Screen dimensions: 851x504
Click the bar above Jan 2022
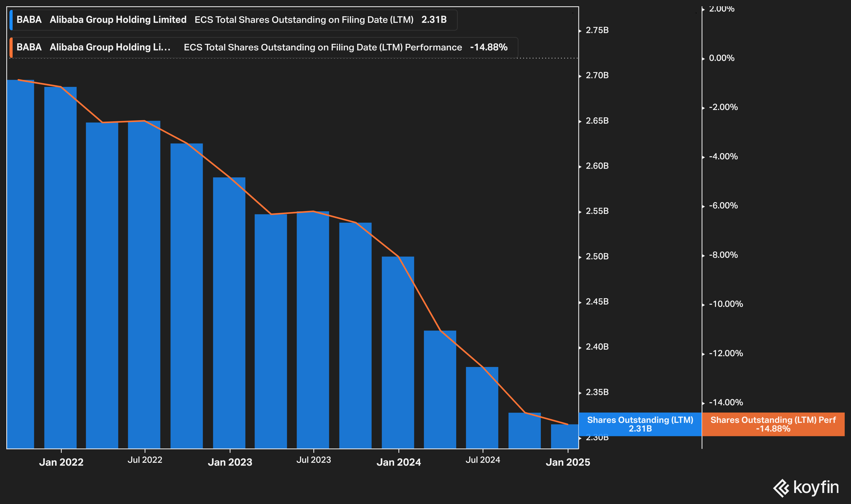click(60, 268)
